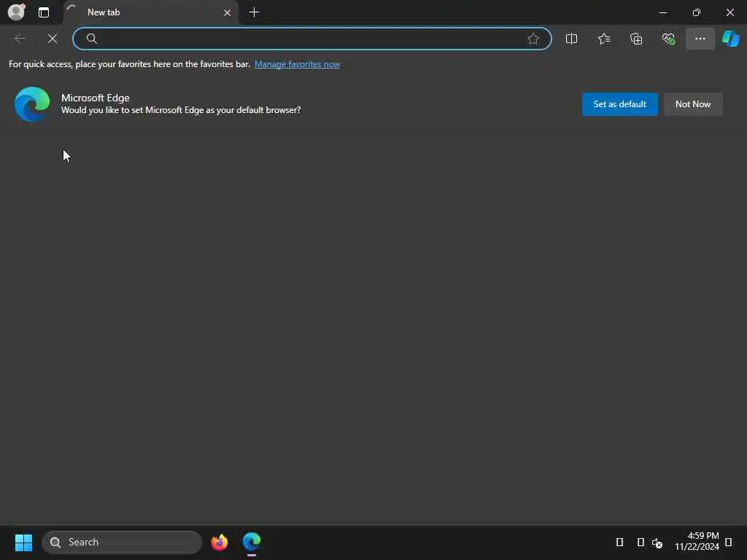Click the taskbar Search box
Screen dimensions: 747x560
(x=122, y=542)
